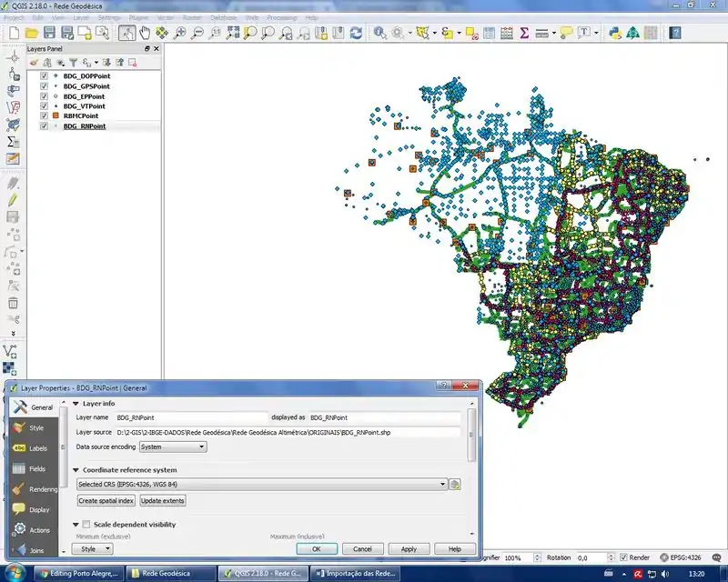Screen dimensions: 728x582
Task: Toggle visibility of RBMCPoint layer
Action: coord(44,116)
